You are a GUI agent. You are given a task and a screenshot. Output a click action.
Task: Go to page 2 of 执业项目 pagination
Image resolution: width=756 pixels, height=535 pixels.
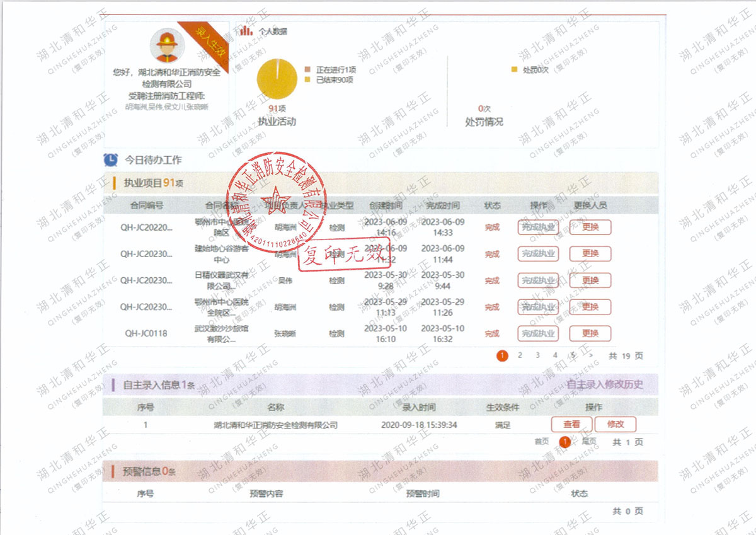[x=519, y=355]
